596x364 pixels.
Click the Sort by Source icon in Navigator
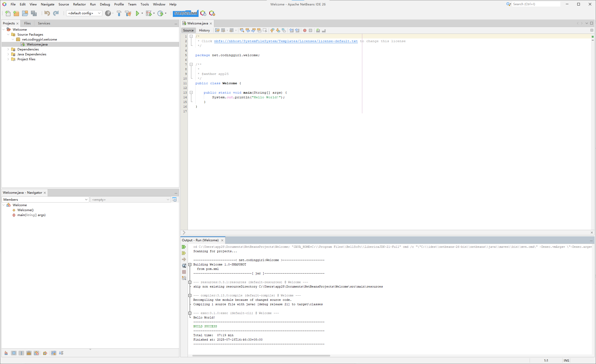61,353
